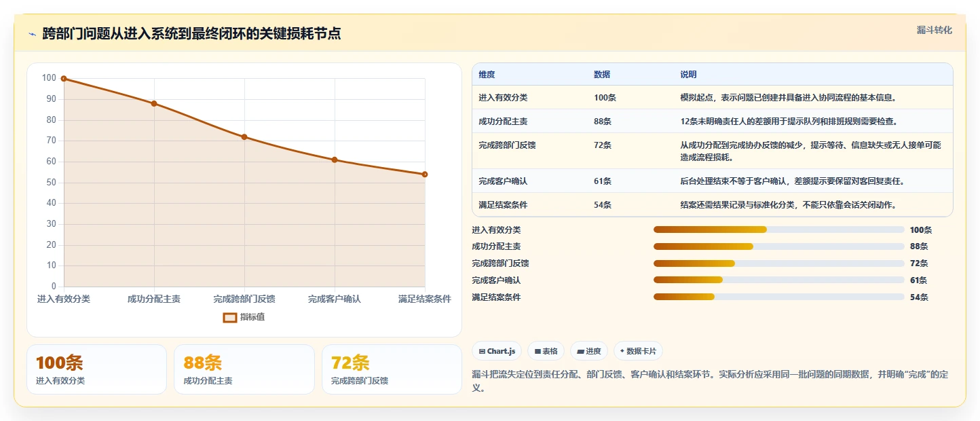This screenshot has height=421, width=980.
Task: Click the progress bar for 成功分配主责
Action: 779,246
